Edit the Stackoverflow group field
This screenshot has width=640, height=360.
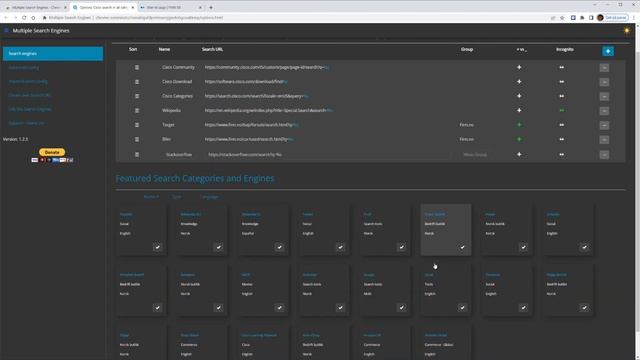(x=476, y=155)
